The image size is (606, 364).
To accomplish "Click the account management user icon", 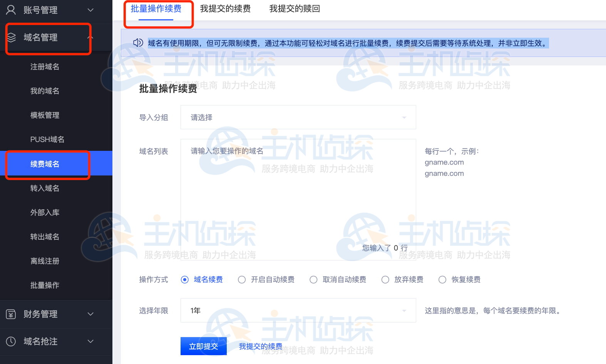I will pos(11,10).
